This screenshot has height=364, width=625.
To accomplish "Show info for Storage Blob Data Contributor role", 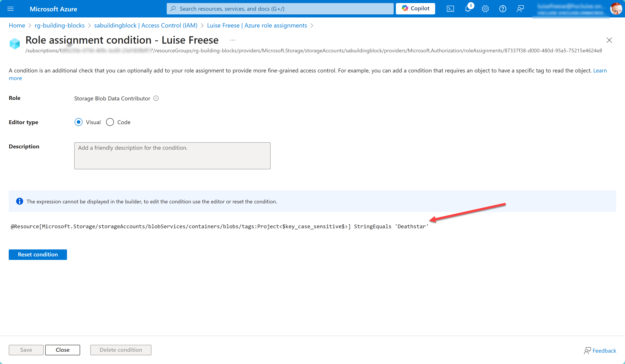I will tap(156, 98).
